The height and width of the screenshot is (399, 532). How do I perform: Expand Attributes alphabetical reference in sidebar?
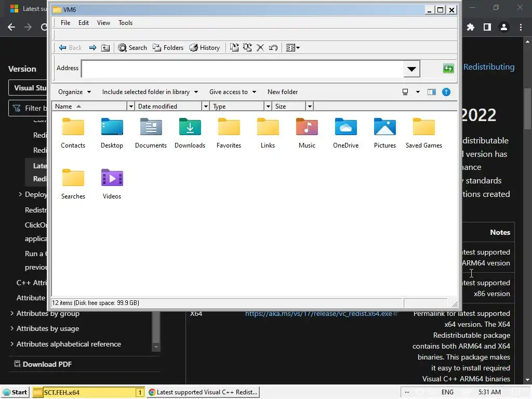[x=12, y=344]
